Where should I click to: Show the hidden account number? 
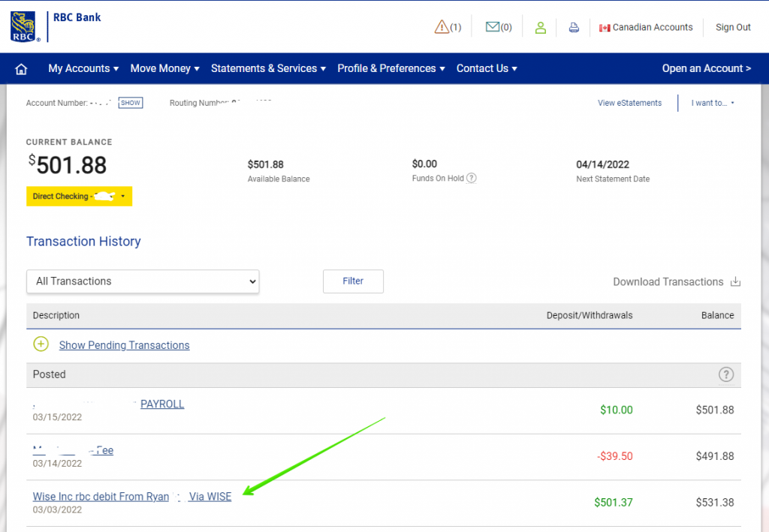coord(131,103)
